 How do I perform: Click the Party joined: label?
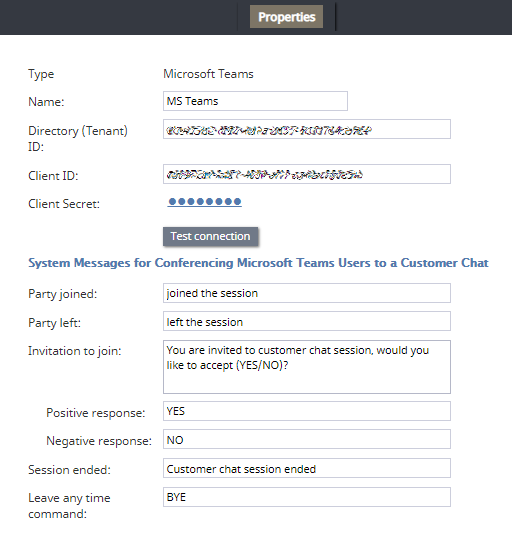pyautogui.click(x=63, y=294)
